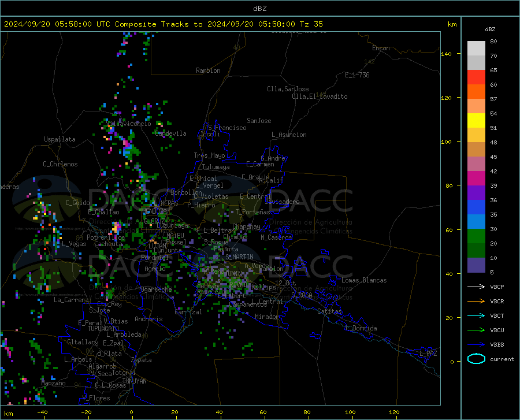The image size is (520, 420).
Task: Click the L_Asuncion label
Action: pos(289,135)
